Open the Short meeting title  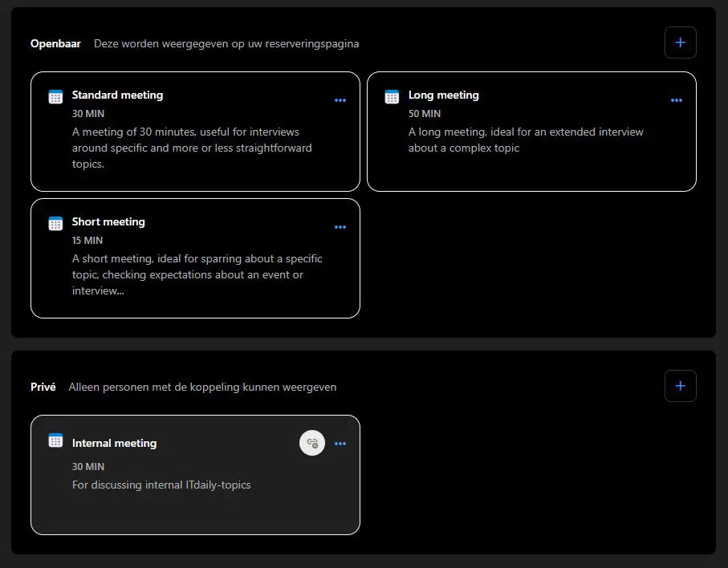coord(108,221)
